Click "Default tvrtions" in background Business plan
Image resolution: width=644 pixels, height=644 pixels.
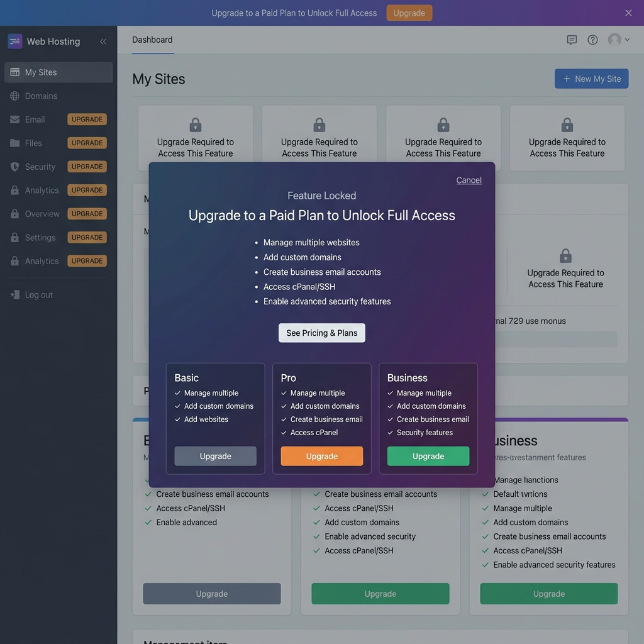[x=520, y=494]
